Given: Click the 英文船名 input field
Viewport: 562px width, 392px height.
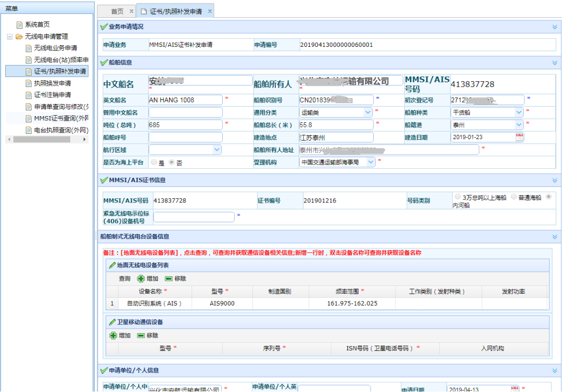Looking at the screenshot, I should pos(186,100).
